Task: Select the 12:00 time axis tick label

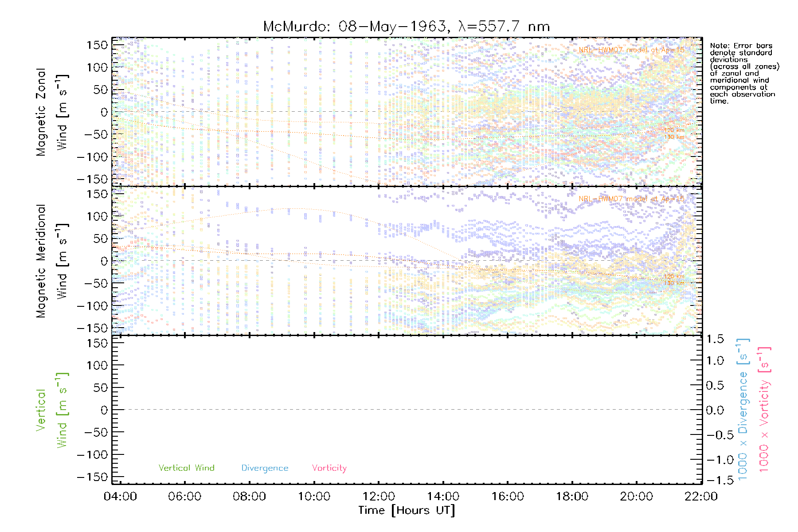Action: (378, 496)
